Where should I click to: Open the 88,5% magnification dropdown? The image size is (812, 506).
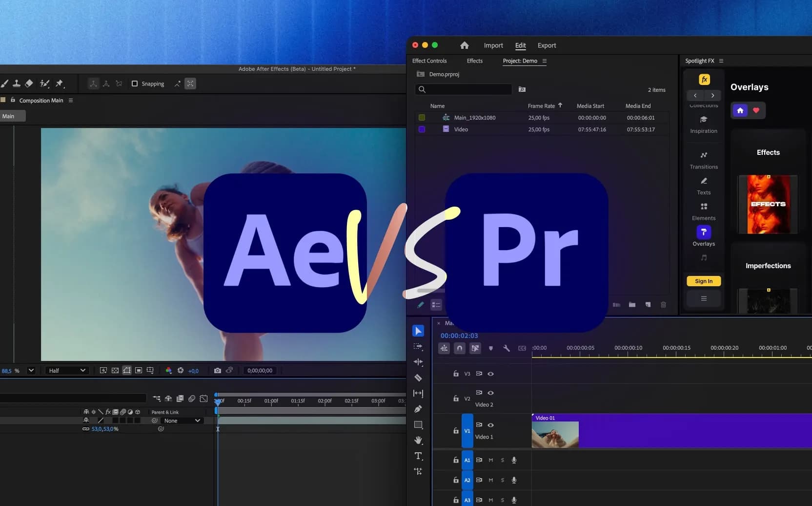pyautogui.click(x=31, y=370)
